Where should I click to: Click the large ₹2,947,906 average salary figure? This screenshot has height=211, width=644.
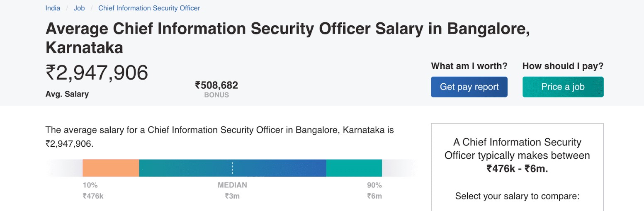[97, 73]
